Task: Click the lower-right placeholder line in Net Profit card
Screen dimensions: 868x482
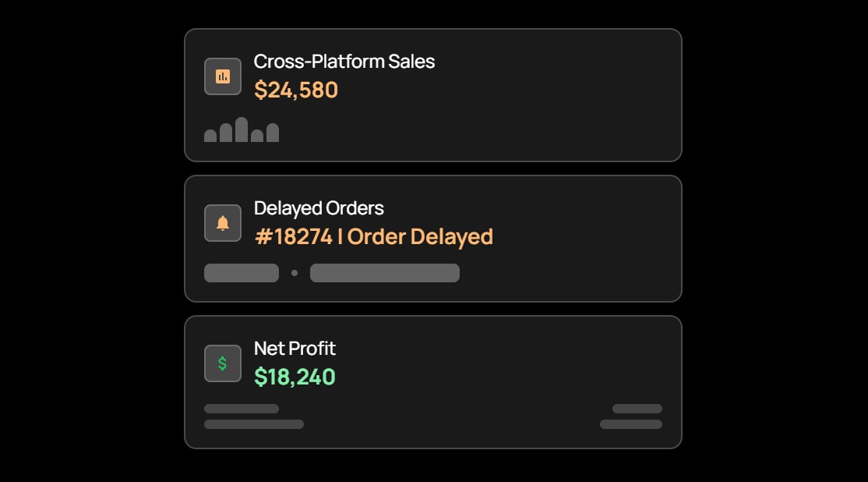Action: click(631, 424)
